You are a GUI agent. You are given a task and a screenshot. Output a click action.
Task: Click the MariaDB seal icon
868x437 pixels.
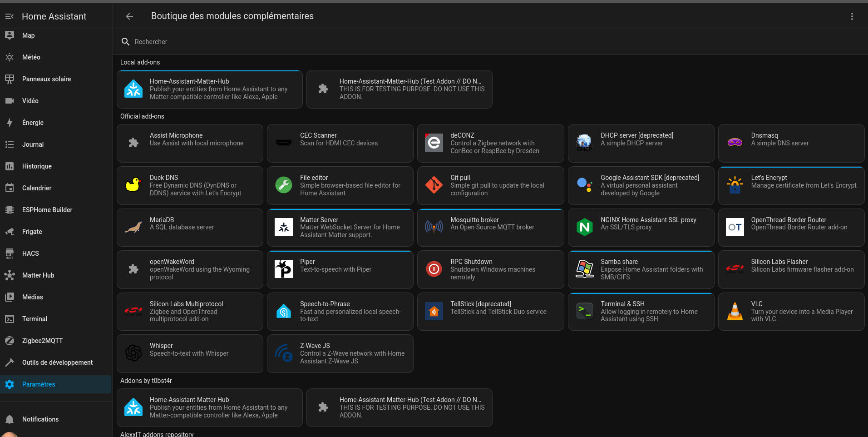[133, 227]
